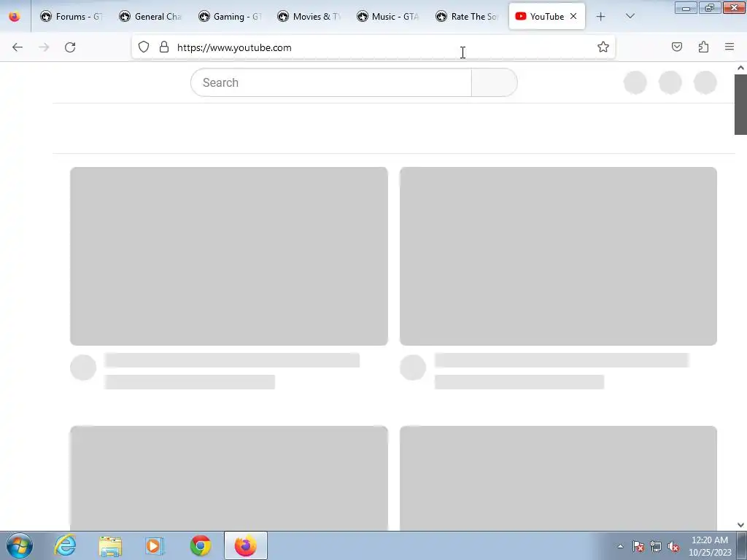
Task: Open tracking protection shield icon
Action: (x=144, y=47)
